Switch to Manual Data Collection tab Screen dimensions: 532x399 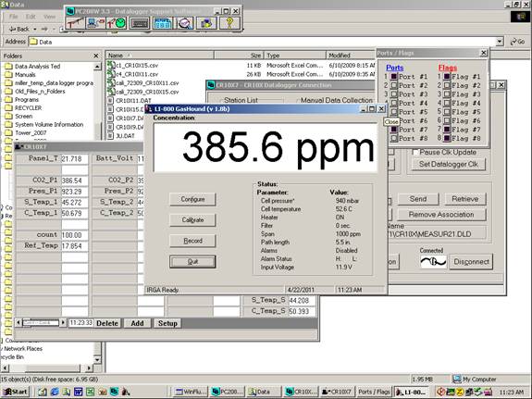337,100
